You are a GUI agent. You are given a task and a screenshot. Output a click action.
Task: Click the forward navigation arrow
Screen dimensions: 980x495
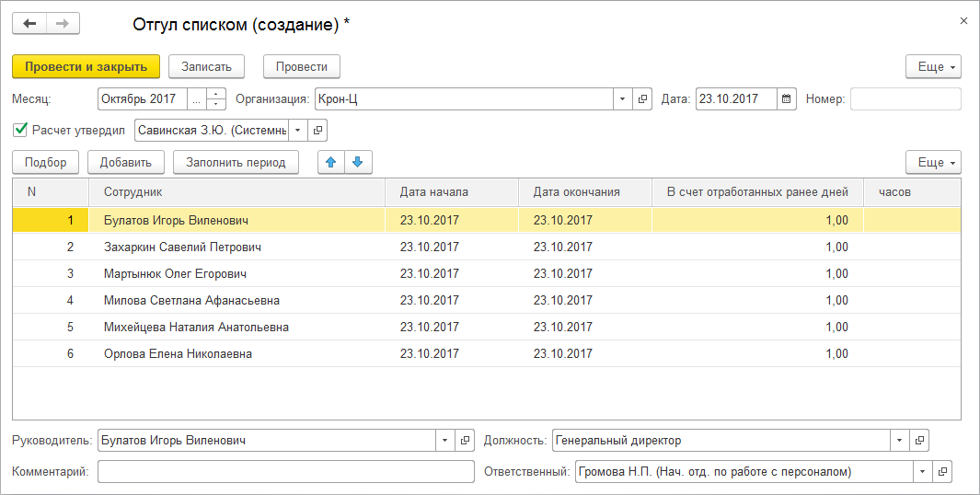click(62, 24)
